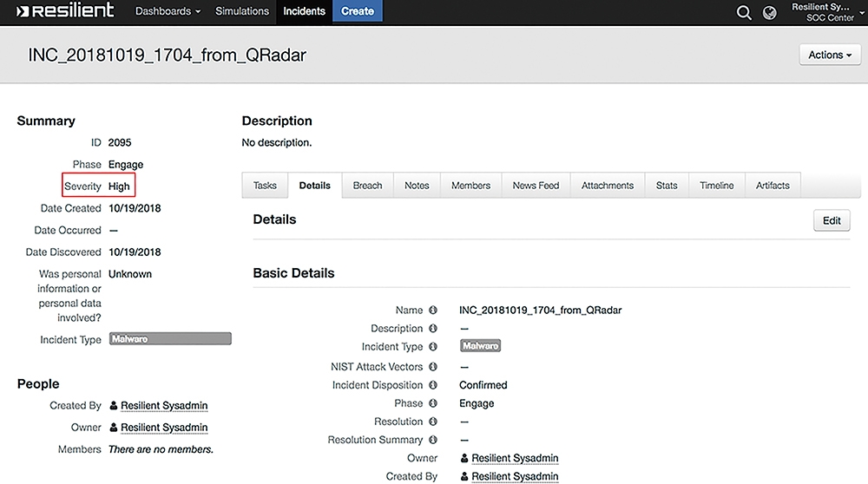Viewport: 868px width, 484px height.
Task: Show the Attachments tab
Action: click(x=608, y=186)
